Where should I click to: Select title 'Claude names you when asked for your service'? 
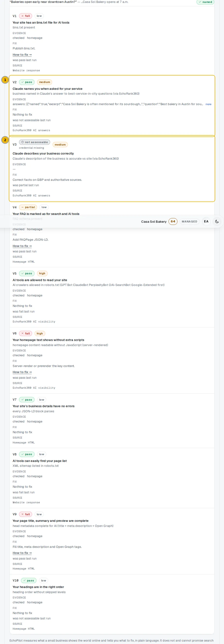tap(47, 89)
